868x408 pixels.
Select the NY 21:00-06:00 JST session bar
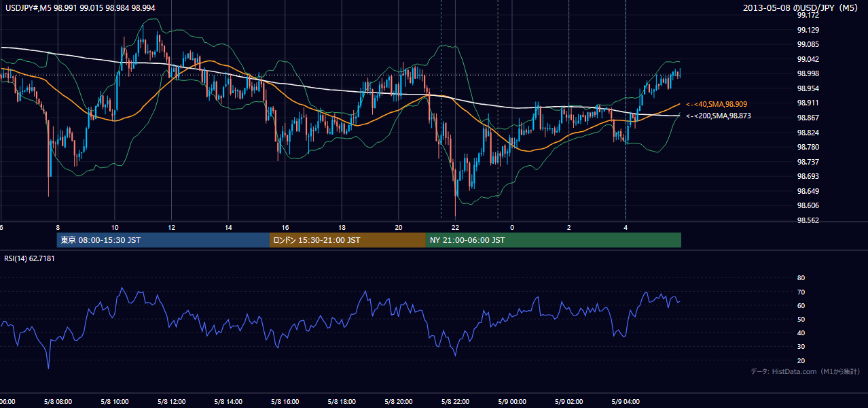click(554, 240)
